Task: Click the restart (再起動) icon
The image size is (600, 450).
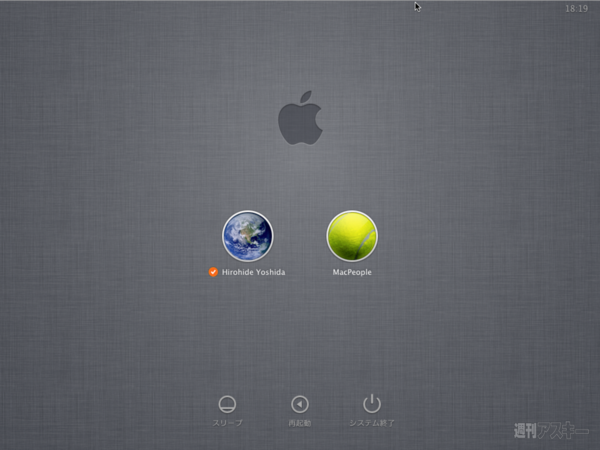Action: pos(300,404)
